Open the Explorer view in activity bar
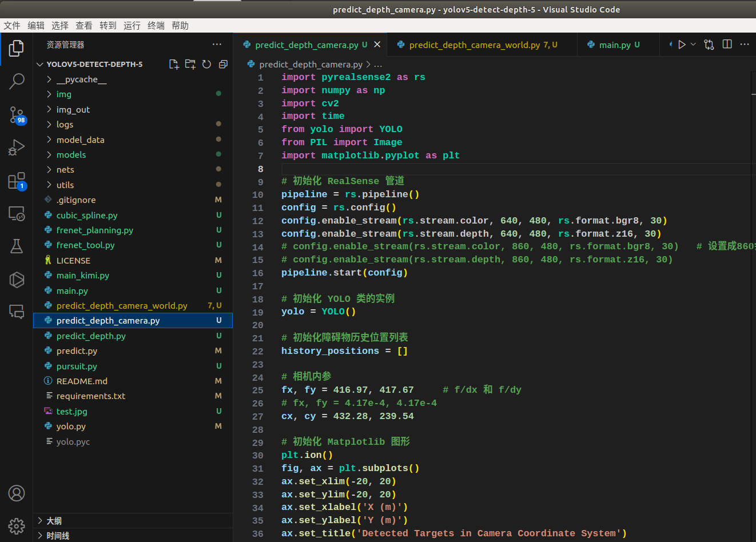 (x=17, y=49)
